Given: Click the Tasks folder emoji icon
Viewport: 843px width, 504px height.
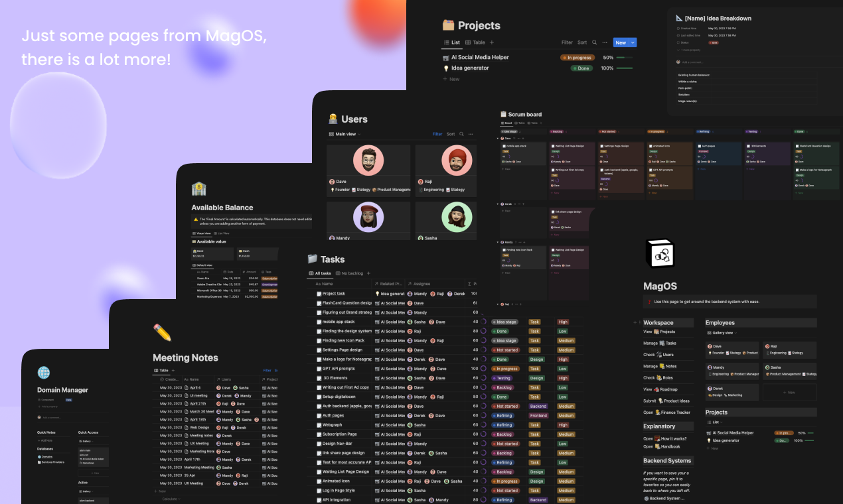Looking at the screenshot, I should (312, 259).
